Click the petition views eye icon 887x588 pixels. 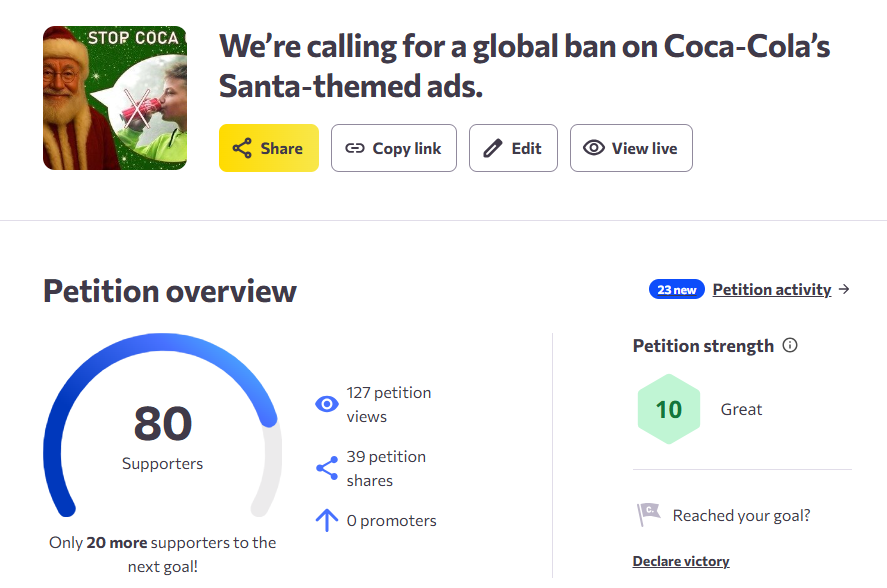point(327,404)
